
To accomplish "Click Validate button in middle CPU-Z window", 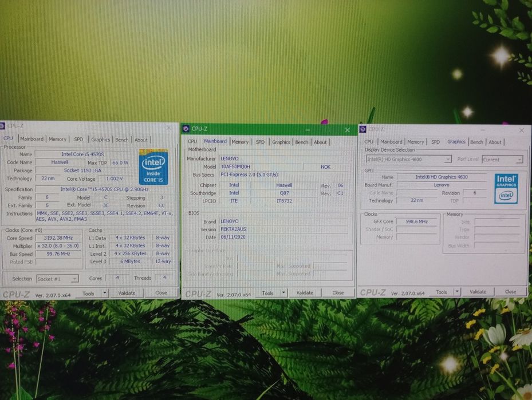I will tap(305, 292).
